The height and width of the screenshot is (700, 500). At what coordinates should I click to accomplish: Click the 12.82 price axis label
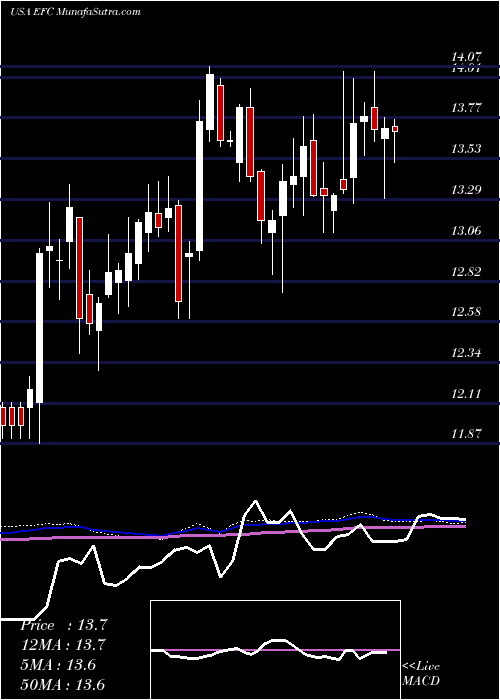(x=467, y=271)
